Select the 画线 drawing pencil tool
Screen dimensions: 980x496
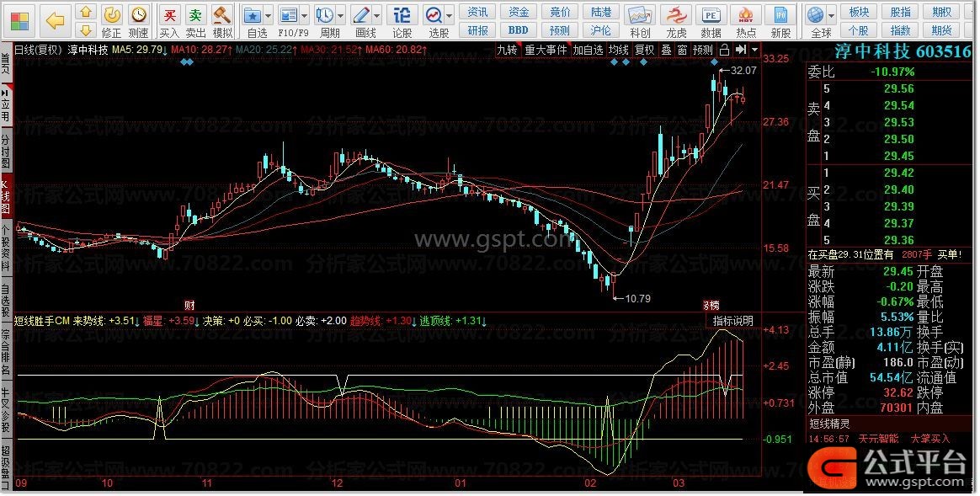coord(361,14)
